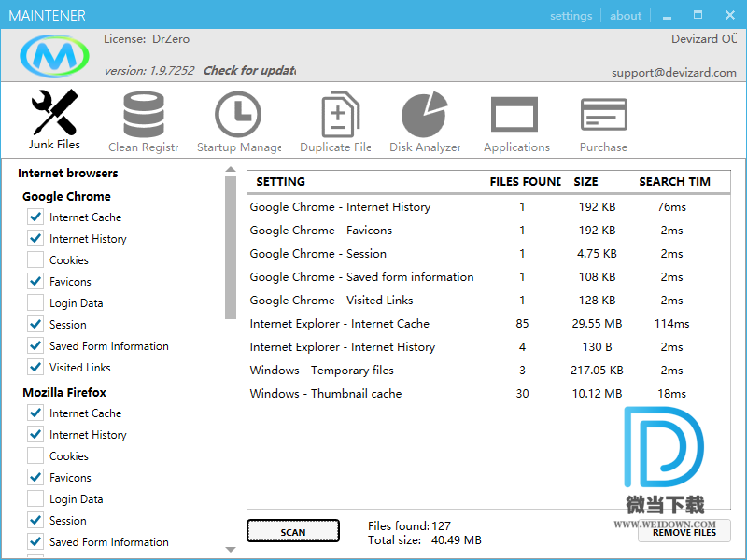Click the version 1.9.7252 text
The image size is (747, 560).
pyautogui.click(x=149, y=71)
